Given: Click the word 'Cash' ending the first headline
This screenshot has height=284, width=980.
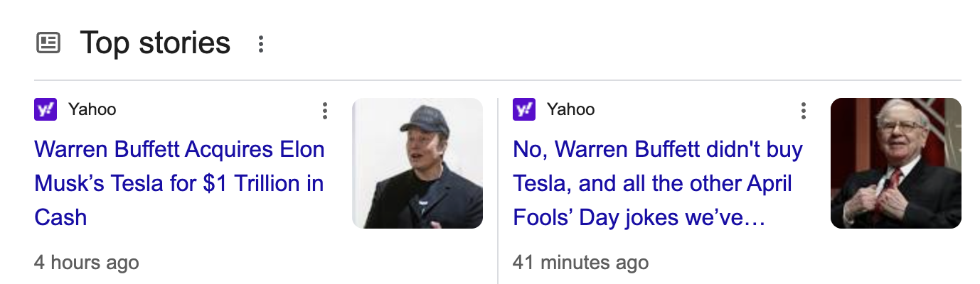Looking at the screenshot, I should (60, 217).
